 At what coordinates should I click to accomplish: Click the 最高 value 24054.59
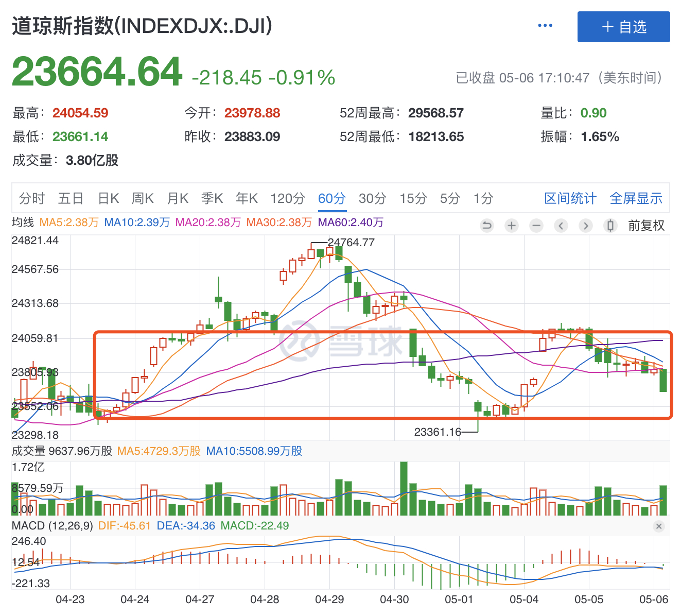coord(80,113)
